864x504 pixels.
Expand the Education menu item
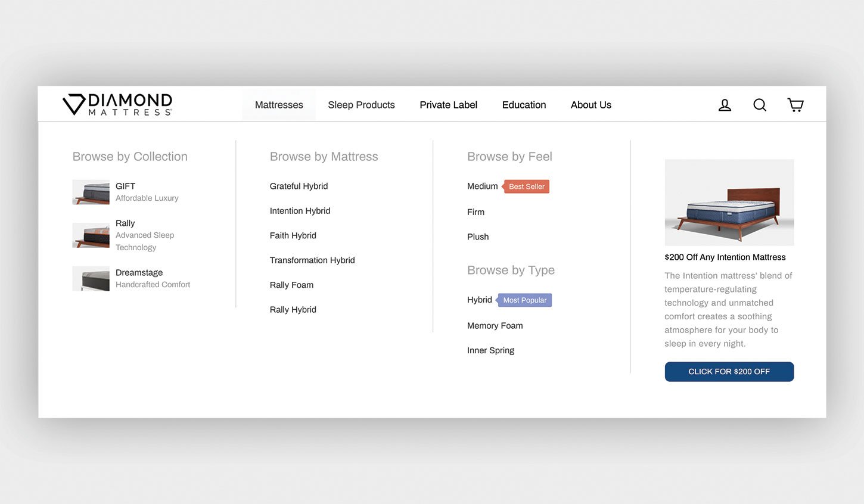pos(524,105)
